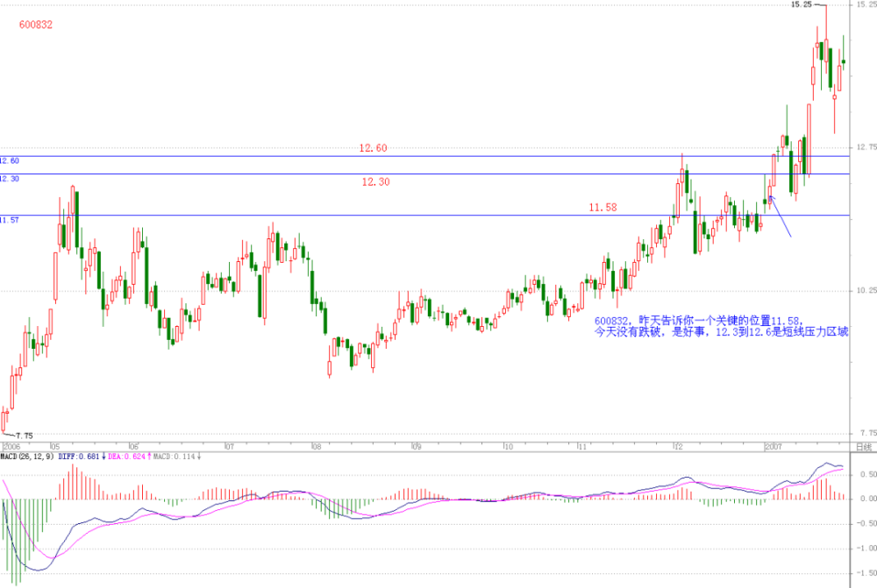This screenshot has height=588, width=877.
Task: Select the 10 month marker on time axis
Action: pyautogui.click(x=508, y=447)
